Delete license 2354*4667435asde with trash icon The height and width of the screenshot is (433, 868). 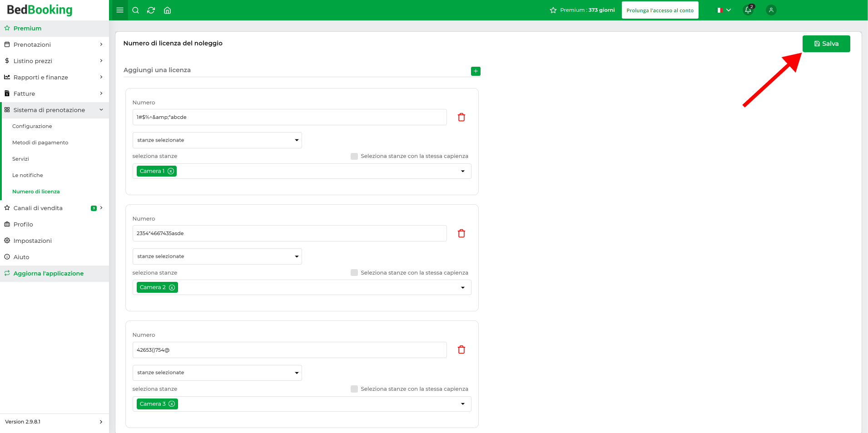(x=461, y=233)
